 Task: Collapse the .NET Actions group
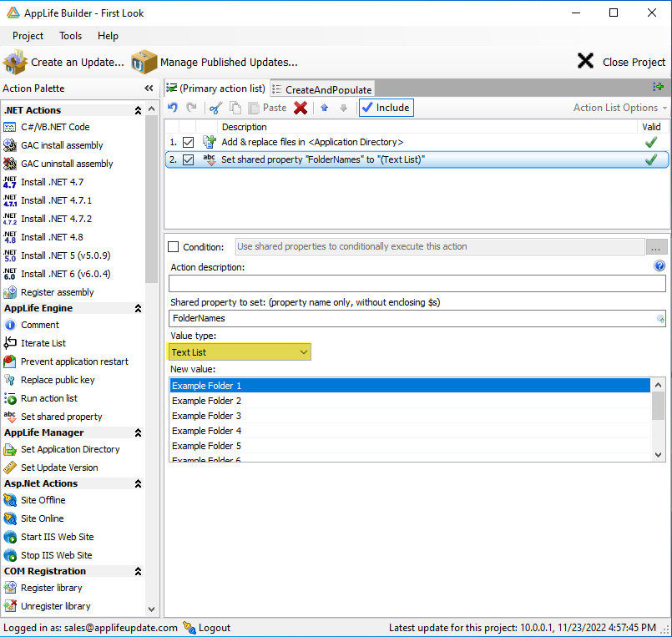click(138, 110)
